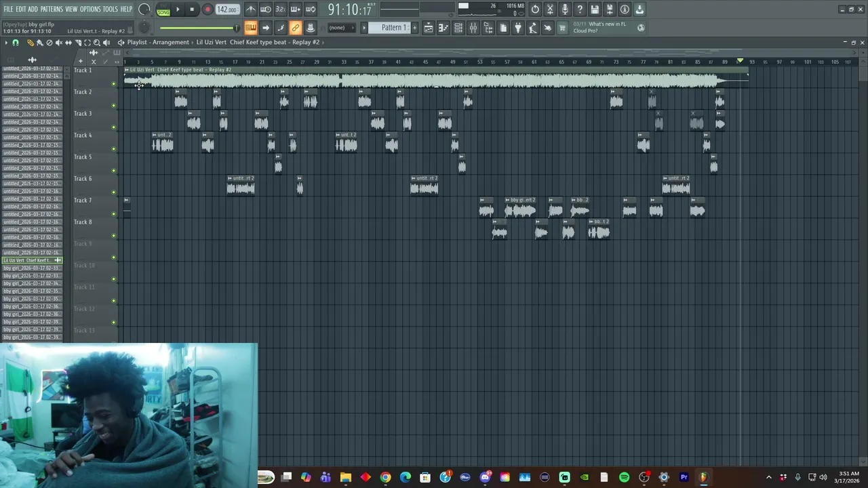The width and height of the screenshot is (868, 488).
Task: Mute Track 1 green light
Action: 113,84
